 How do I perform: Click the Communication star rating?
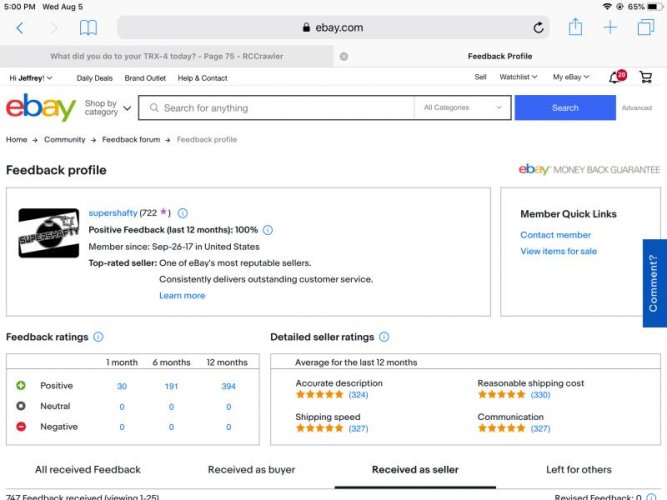[x=502, y=428]
